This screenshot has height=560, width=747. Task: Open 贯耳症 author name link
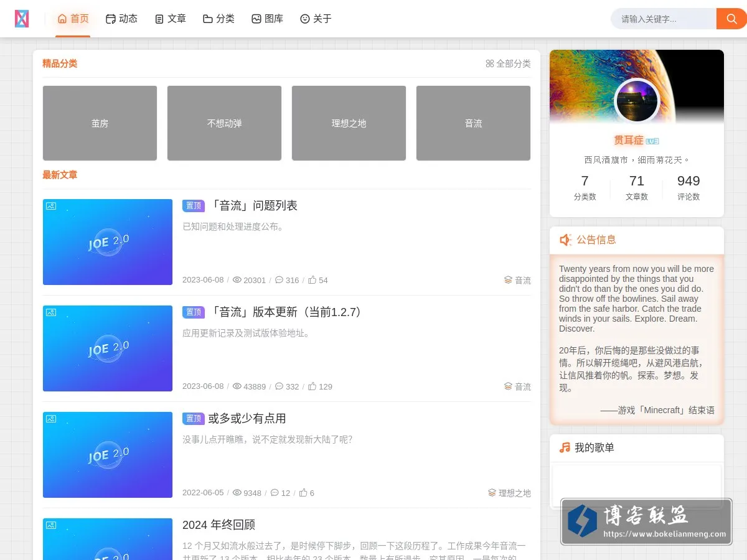tap(629, 141)
